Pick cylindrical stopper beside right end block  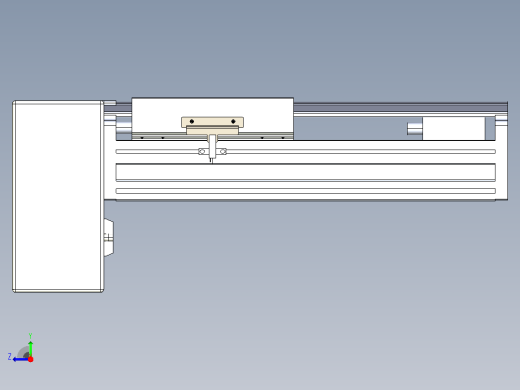[415, 129]
